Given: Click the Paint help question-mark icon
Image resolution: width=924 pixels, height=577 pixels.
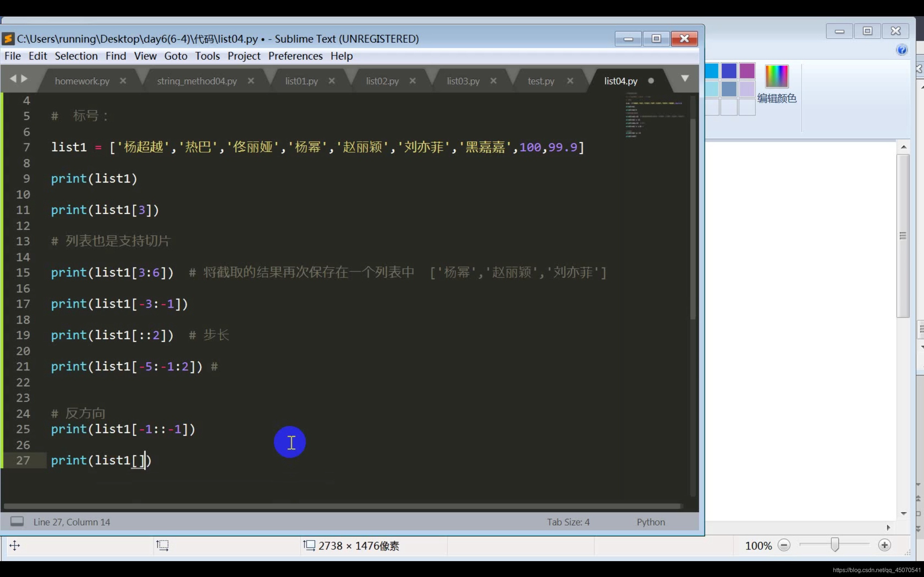Looking at the screenshot, I should coord(902,50).
